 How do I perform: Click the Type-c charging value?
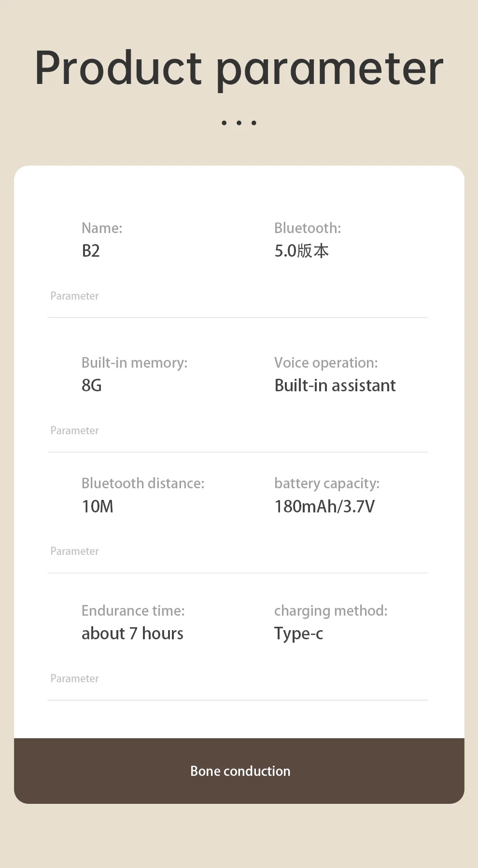pyautogui.click(x=298, y=634)
